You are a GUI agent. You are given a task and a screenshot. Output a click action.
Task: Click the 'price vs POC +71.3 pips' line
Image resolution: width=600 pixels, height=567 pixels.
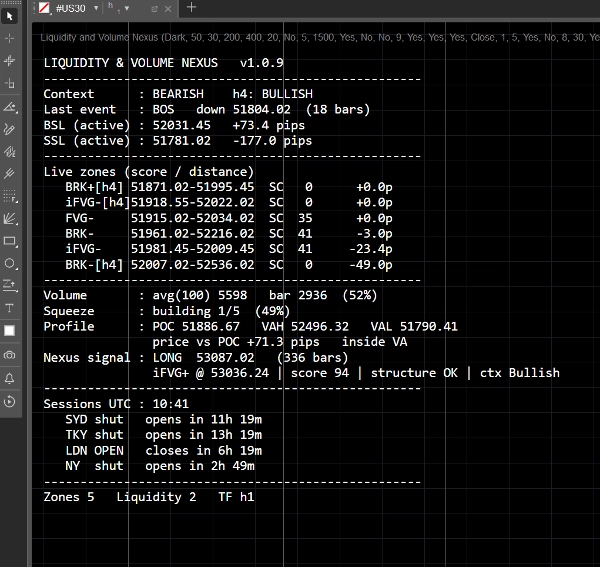click(236, 342)
